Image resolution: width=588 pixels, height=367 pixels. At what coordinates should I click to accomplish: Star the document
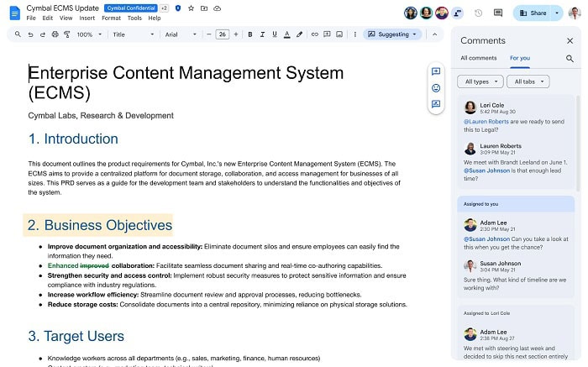191,8
